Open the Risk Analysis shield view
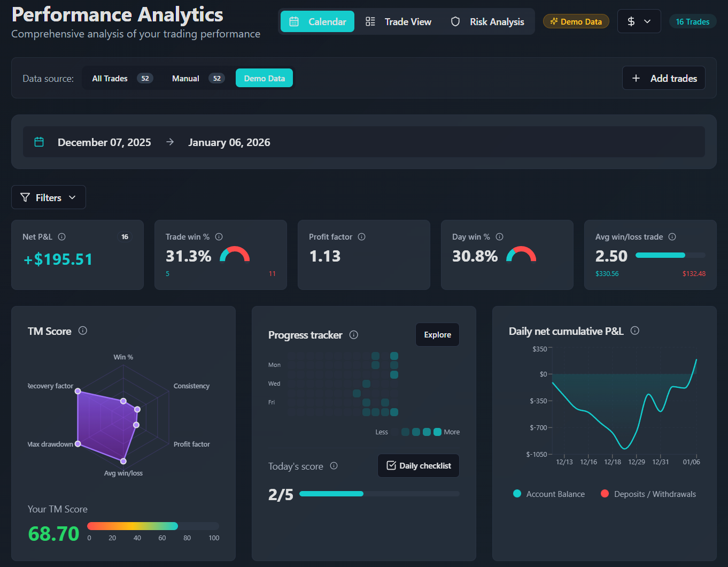Screen dimensions: 728x567 click(x=487, y=21)
